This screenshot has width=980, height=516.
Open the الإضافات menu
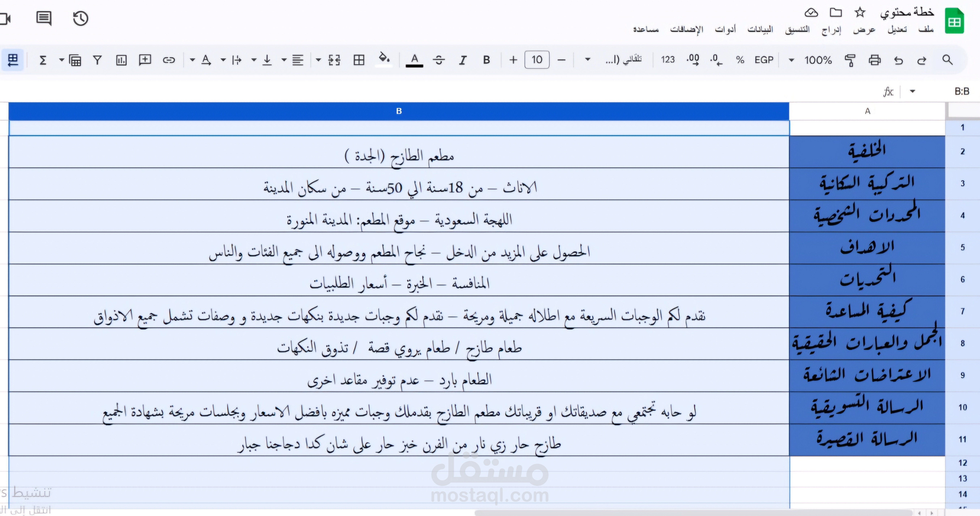[686, 30]
